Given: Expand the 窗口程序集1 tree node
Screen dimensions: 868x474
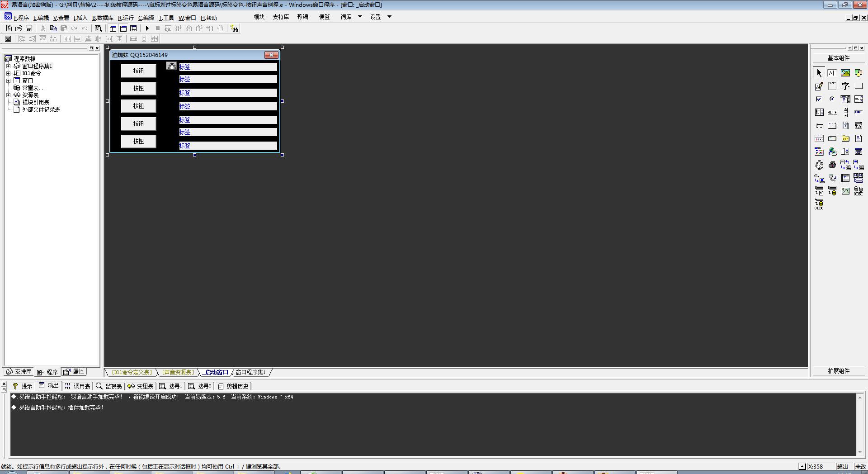Looking at the screenshot, I should [8, 66].
